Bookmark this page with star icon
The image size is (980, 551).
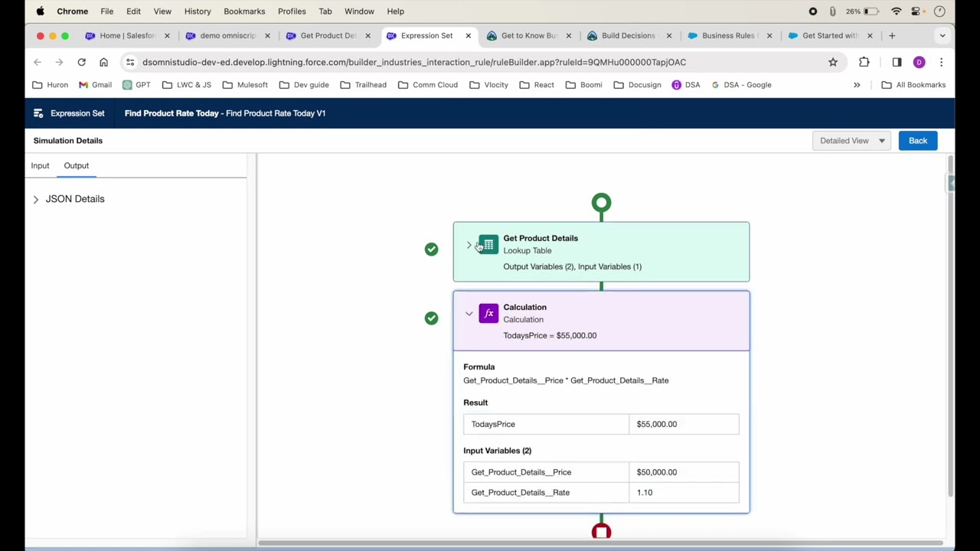point(833,62)
